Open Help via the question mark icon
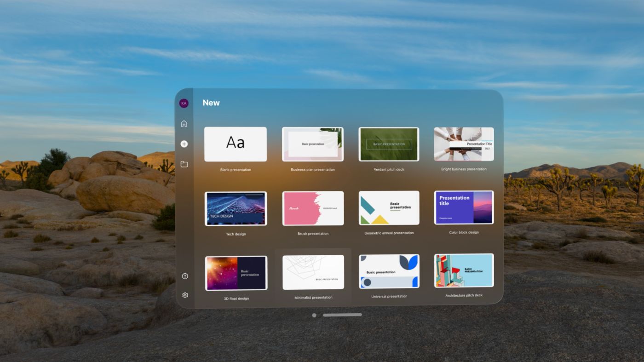 click(184, 276)
